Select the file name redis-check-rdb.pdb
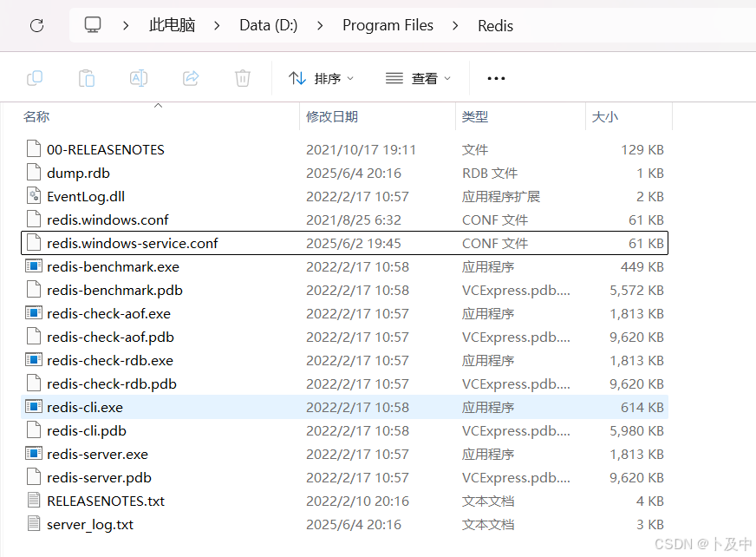Image resolution: width=756 pixels, height=557 pixels. (x=112, y=383)
